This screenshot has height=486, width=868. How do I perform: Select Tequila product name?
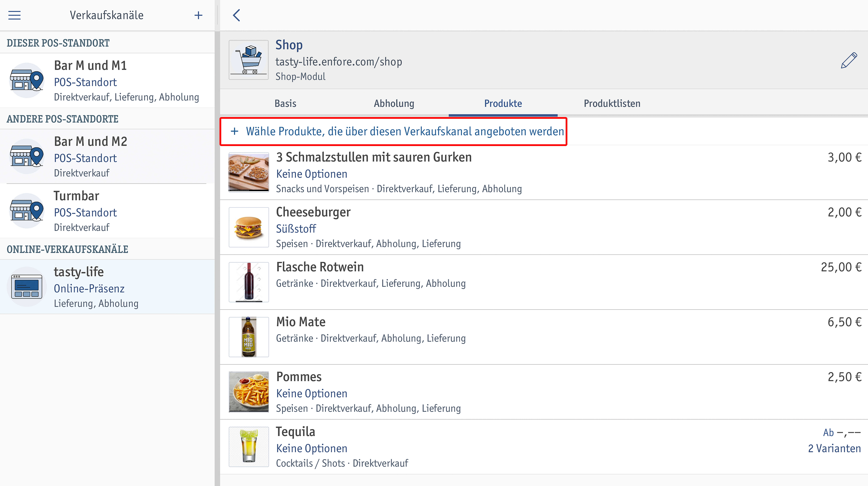pos(295,432)
